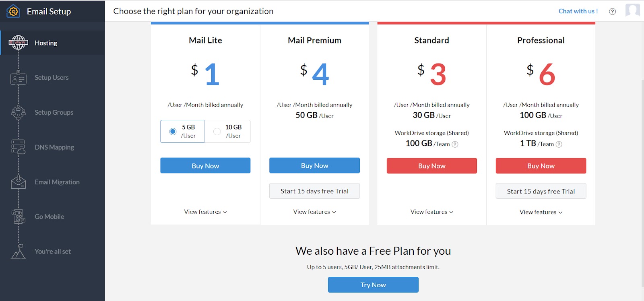The width and height of the screenshot is (644, 301).
Task: Open the user profile avatar
Action: (x=632, y=10)
